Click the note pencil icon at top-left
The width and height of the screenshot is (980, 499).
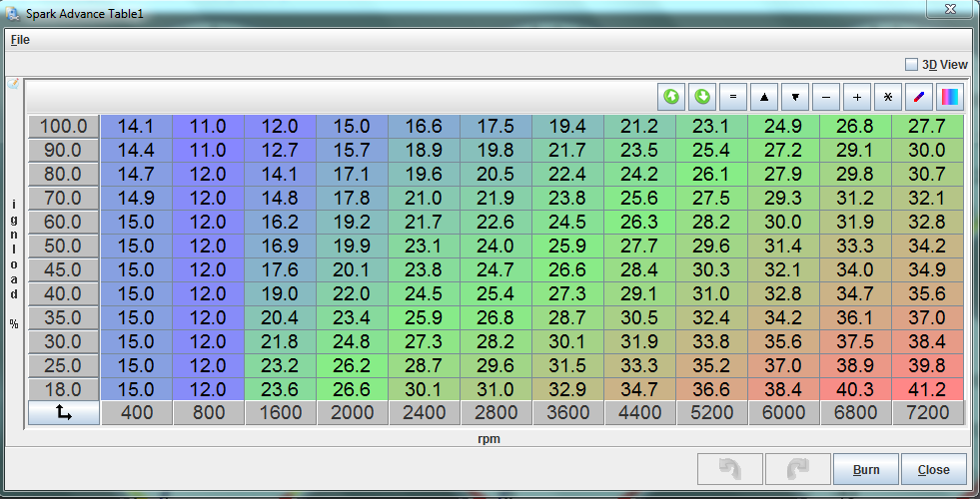coord(13,85)
